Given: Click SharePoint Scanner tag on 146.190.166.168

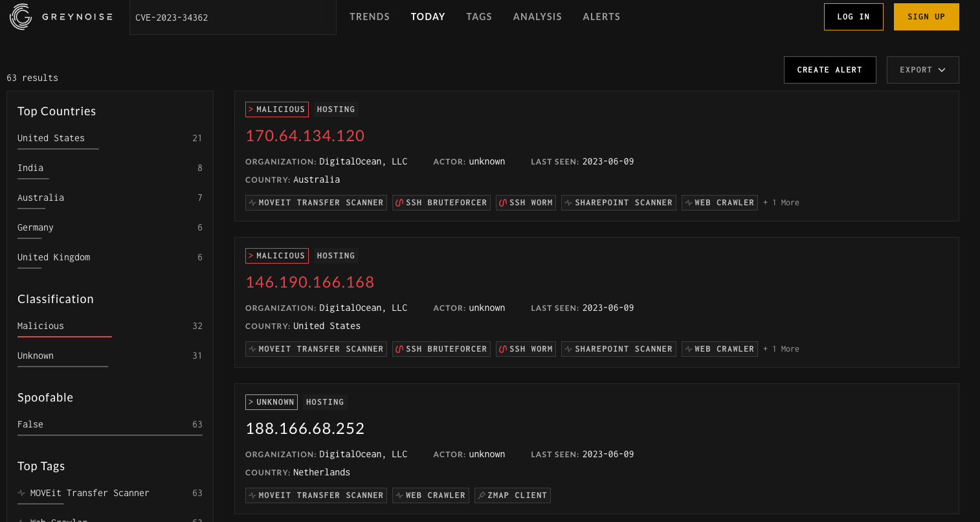Looking at the screenshot, I should [619, 349].
